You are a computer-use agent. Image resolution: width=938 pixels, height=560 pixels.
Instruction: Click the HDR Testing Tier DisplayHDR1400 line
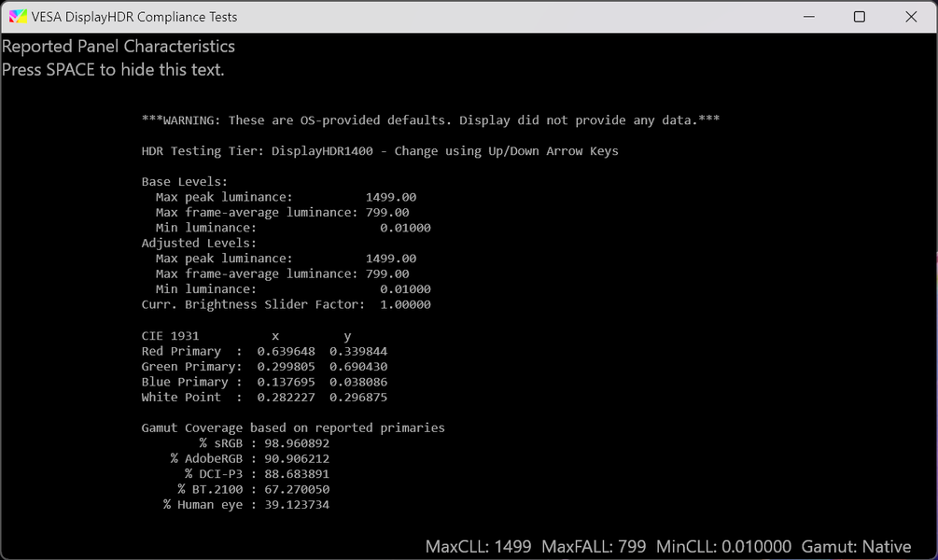(x=379, y=151)
